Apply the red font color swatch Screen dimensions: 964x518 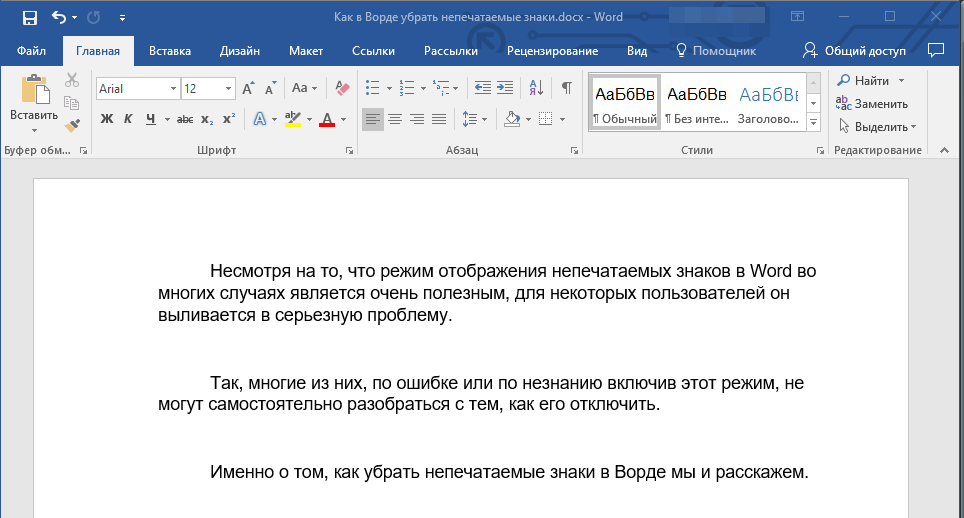coord(327,119)
